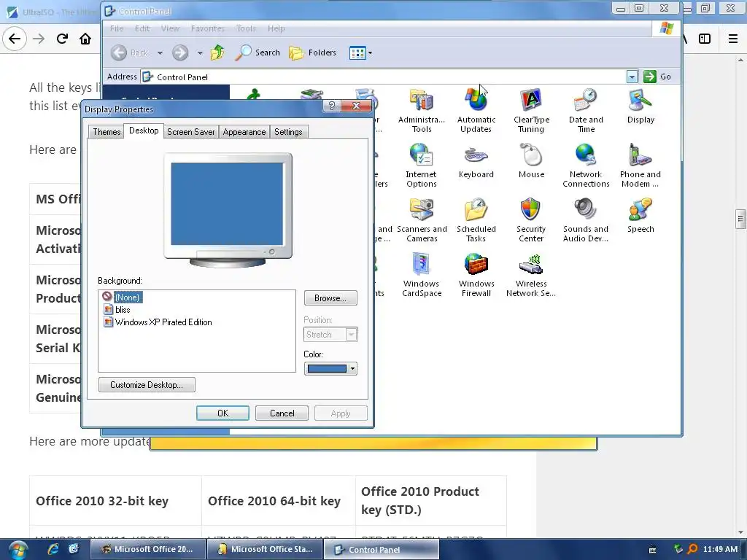Open Date and Time icon
747x560 pixels.
click(x=586, y=110)
